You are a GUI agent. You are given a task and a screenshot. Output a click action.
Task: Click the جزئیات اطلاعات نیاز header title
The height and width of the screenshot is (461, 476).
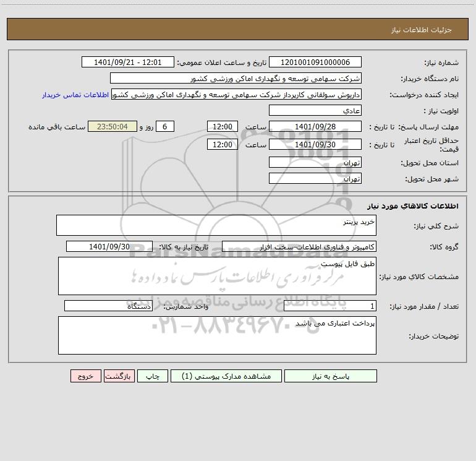coord(422,30)
